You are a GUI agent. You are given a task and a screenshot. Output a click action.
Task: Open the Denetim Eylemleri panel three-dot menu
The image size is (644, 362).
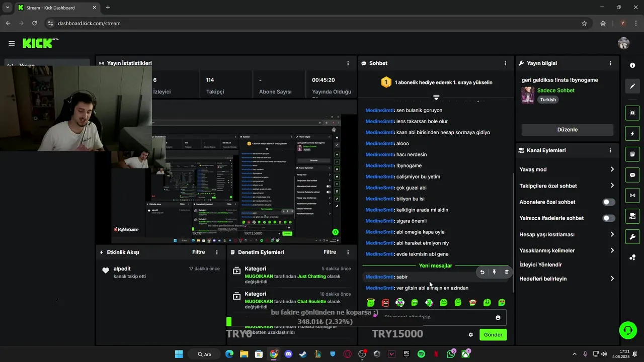pos(348,252)
